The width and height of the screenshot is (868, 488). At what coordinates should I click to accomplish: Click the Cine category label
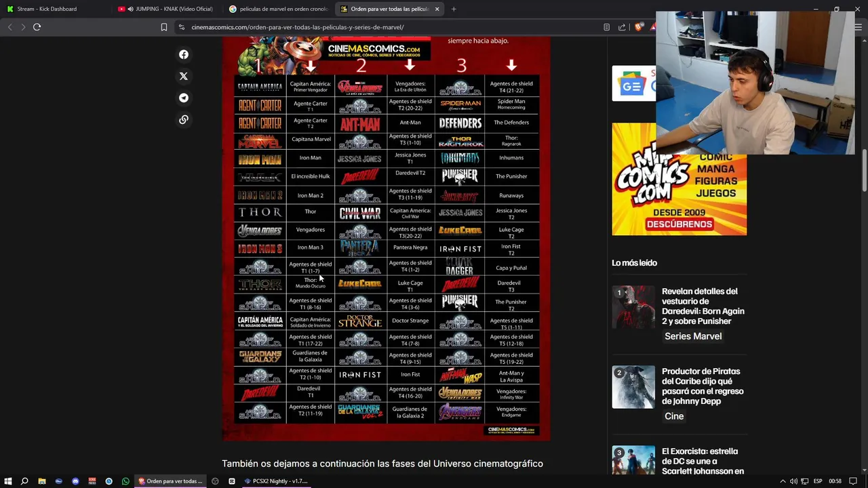(674, 416)
